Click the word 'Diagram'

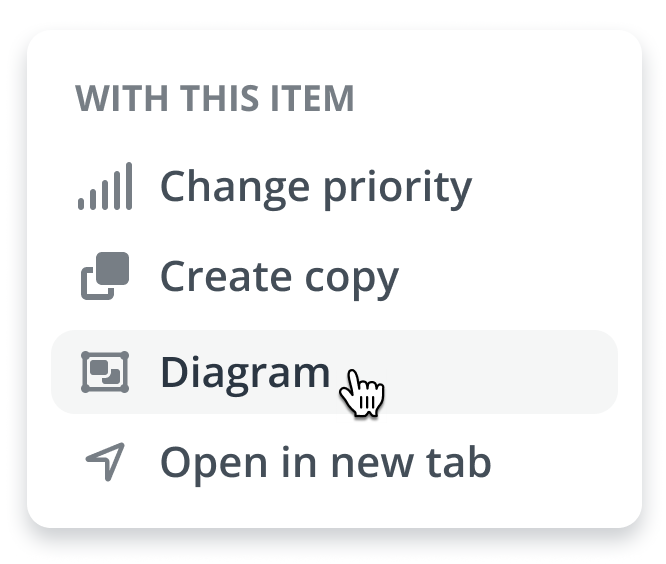coord(244,372)
